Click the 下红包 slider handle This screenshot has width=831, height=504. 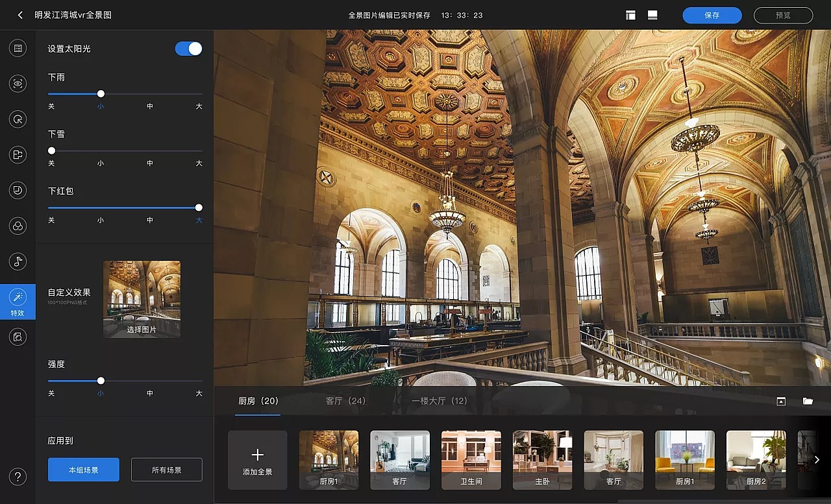(x=199, y=208)
